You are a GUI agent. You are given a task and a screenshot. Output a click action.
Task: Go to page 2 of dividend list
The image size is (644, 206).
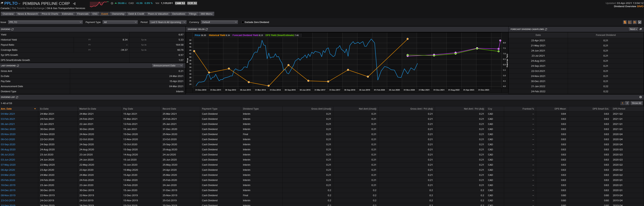tap(627, 103)
